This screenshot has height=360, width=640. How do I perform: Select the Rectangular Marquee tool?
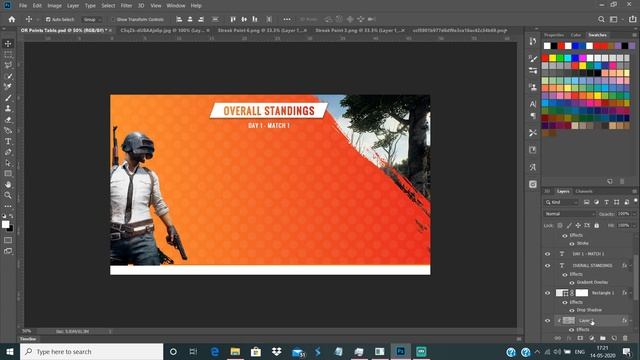click(8, 54)
